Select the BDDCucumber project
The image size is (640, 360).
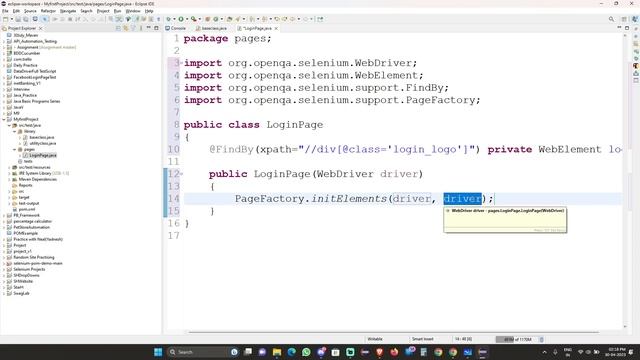(x=27, y=53)
